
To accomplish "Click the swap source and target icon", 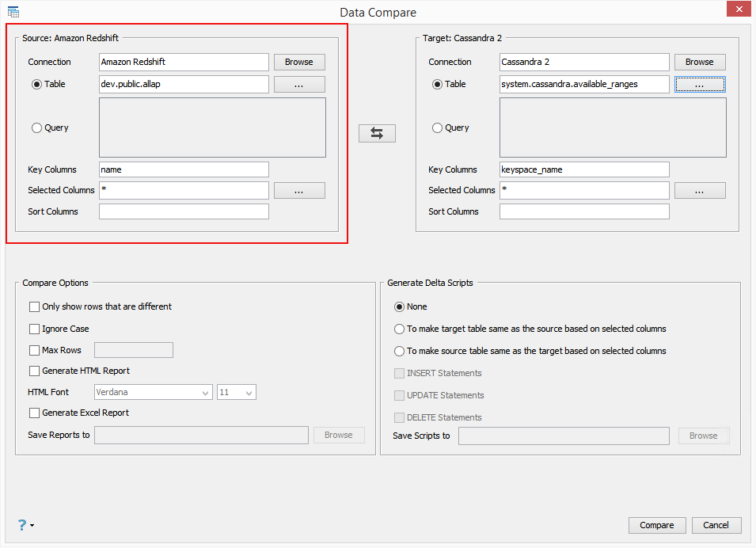I will (377, 134).
